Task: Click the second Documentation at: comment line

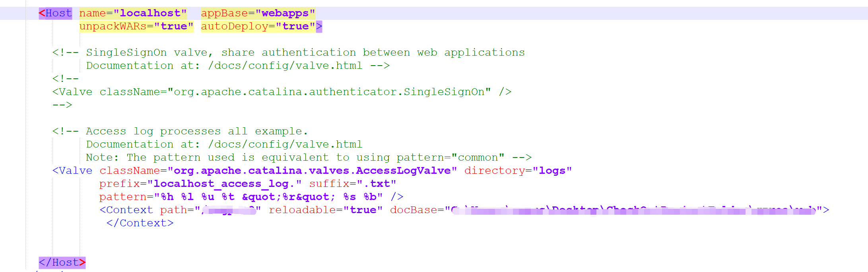Action: point(224,144)
